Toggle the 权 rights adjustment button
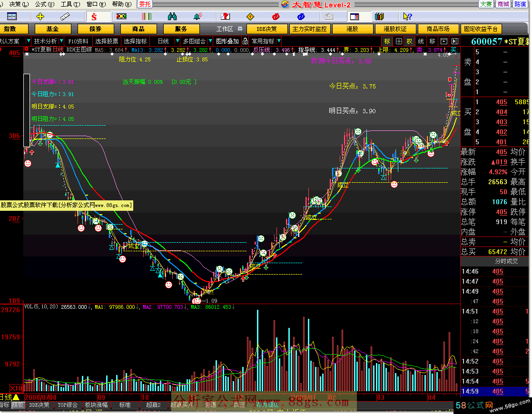The width and height of the screenshot is (532, 414). pyautogui.click(x=410, y=41)
